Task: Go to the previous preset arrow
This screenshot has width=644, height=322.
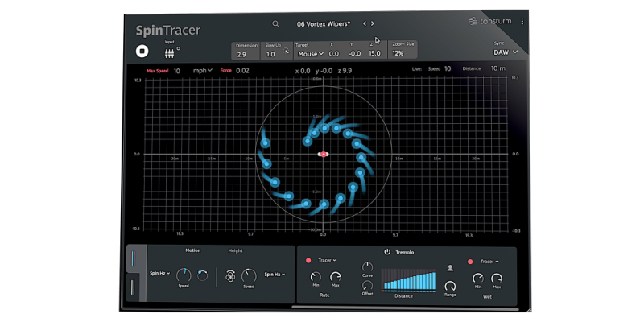Action: [365, 24]
